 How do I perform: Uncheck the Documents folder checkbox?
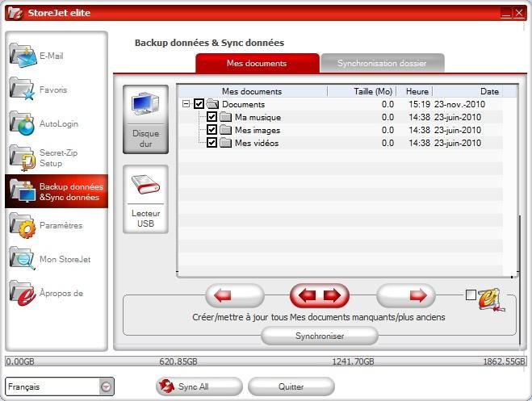coord(199,104)
